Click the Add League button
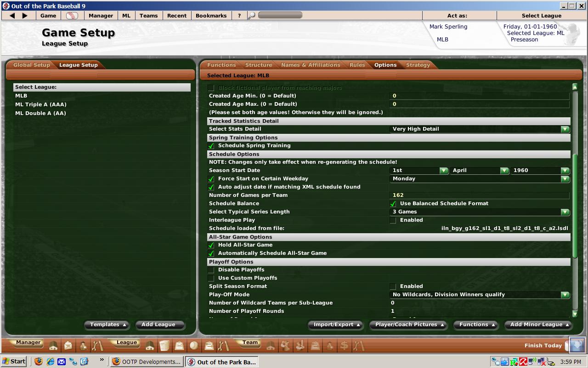Viewport: 588px width, 368px height. 158,325
